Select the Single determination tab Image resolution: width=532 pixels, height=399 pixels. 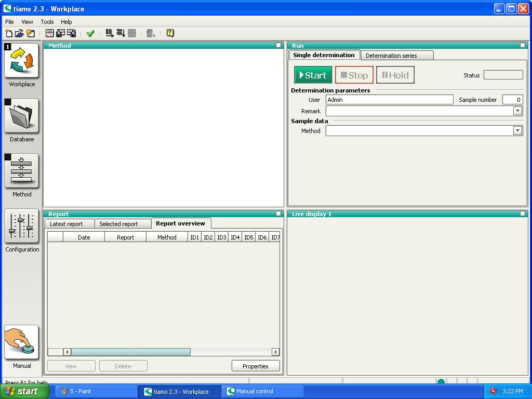[324, 55]
